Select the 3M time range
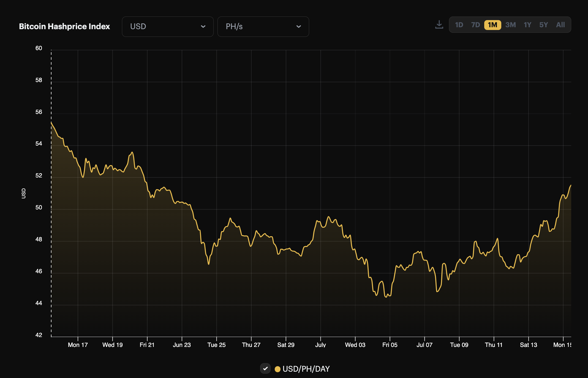 [510, 25]
